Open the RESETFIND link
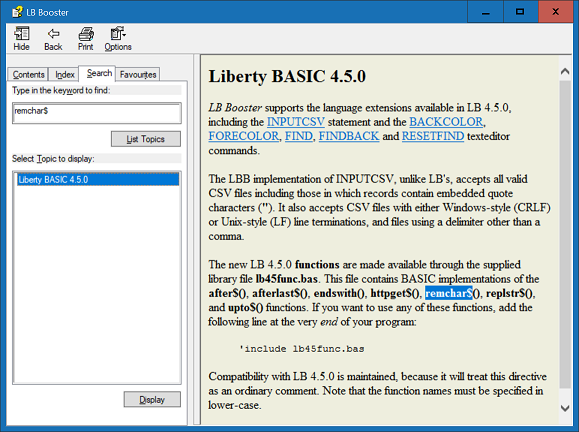Image resolution: width=579 pixels, height=432 pixels. click(433, 136)
